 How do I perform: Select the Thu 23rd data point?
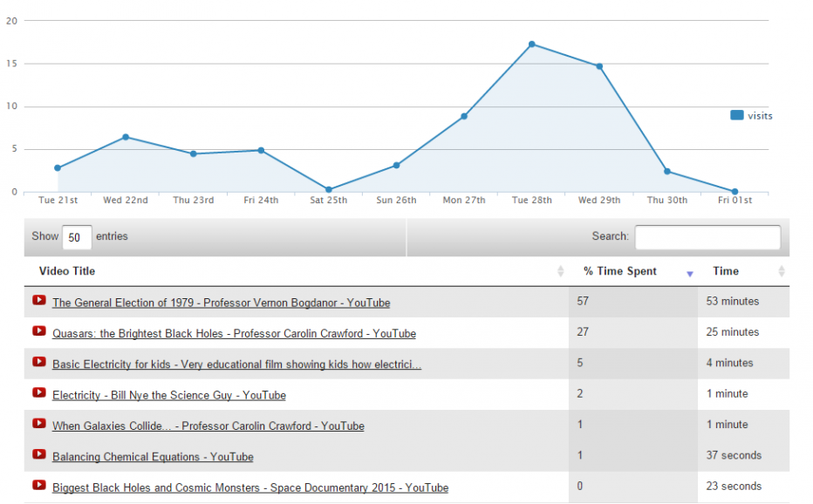(x=194, y=153)
